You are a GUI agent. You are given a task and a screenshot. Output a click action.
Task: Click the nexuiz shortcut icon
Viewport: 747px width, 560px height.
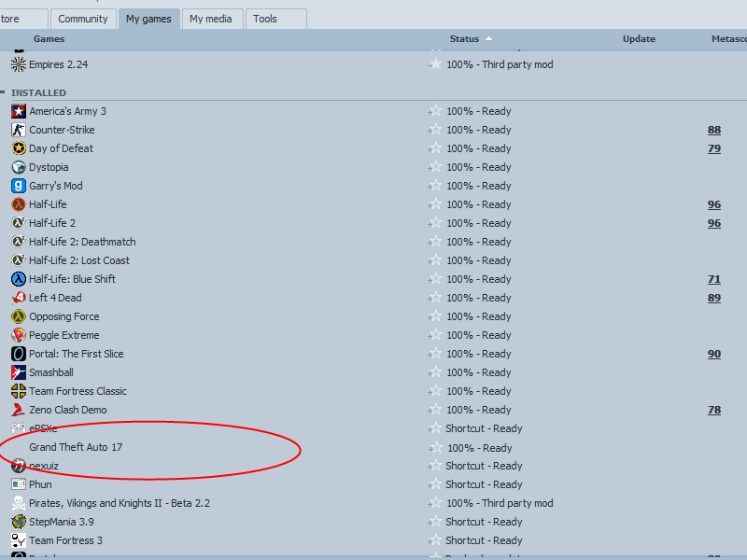pos(19,466)
